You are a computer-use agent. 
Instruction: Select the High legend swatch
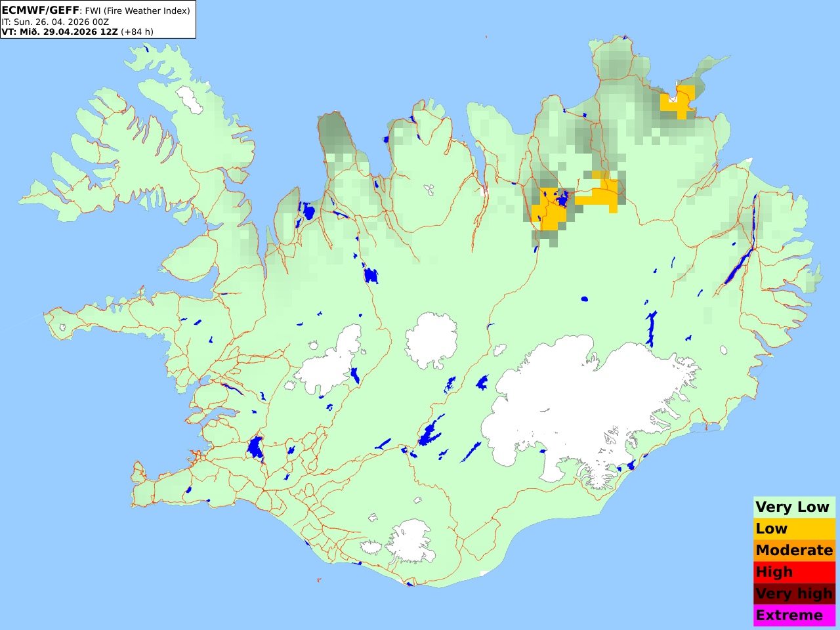coord(794,572)
